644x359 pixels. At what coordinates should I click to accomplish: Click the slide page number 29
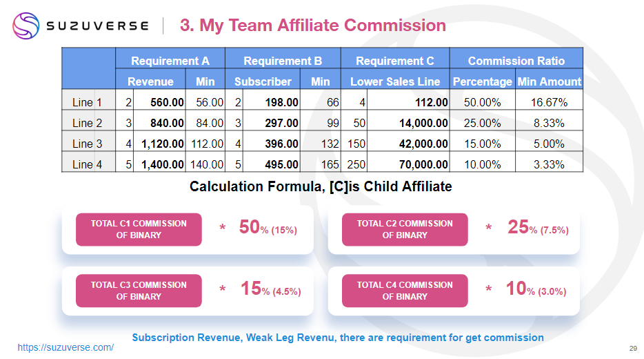(633, 348)
